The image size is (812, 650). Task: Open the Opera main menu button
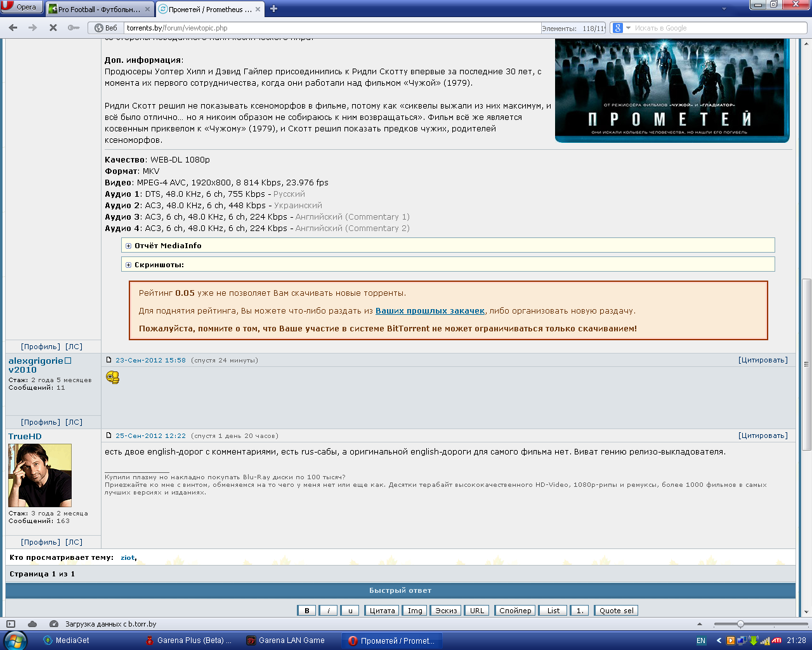tap(22, 7)
